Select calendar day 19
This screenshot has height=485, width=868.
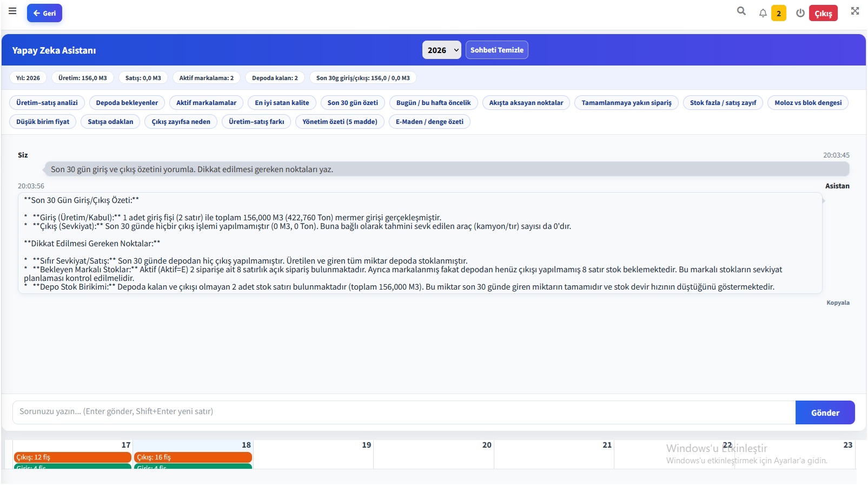[x=367, y=445]
